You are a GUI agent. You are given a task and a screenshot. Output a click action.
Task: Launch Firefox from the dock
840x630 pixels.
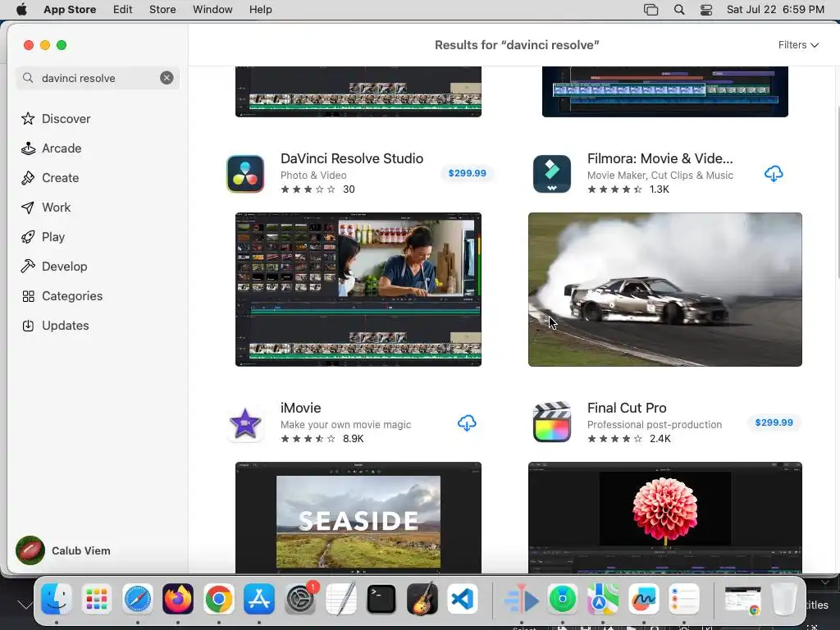pos(178,599)
